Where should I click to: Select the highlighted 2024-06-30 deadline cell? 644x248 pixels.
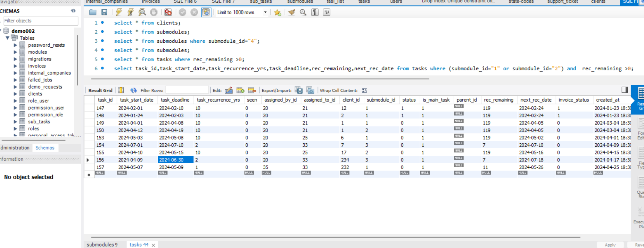175,160
